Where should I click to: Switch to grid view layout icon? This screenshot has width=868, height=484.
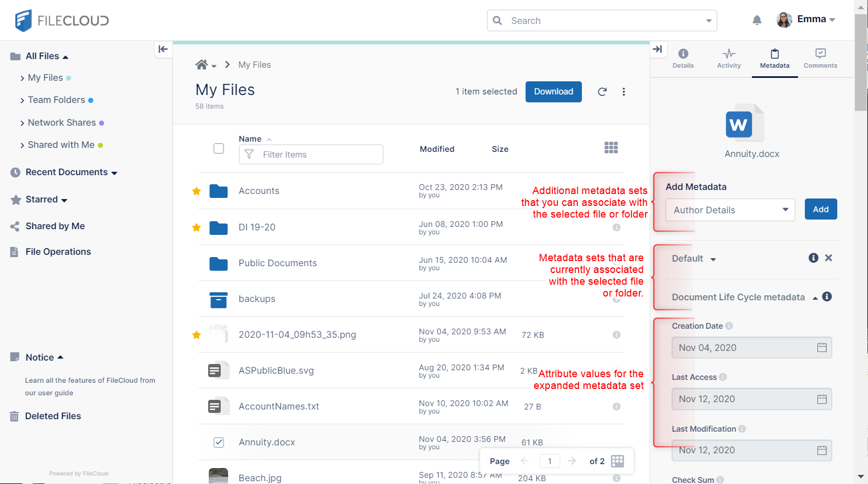[611, 148]
